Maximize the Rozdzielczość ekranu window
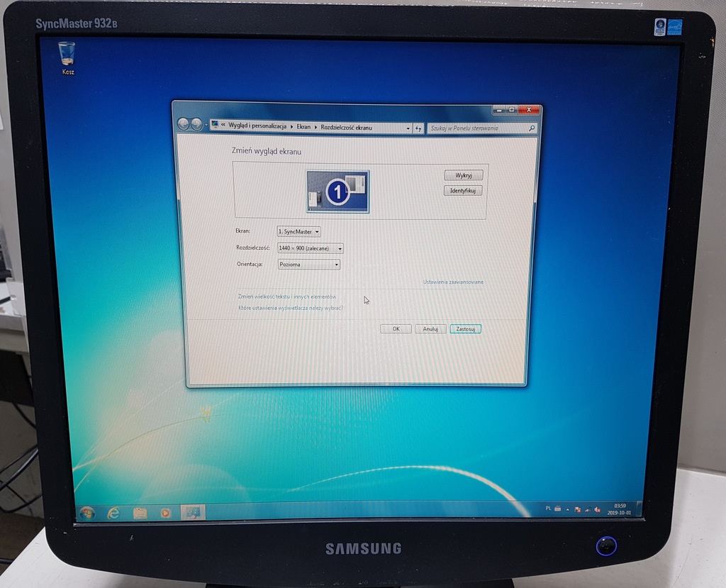Viewport: 726px width, 588px height. [512, 110]
